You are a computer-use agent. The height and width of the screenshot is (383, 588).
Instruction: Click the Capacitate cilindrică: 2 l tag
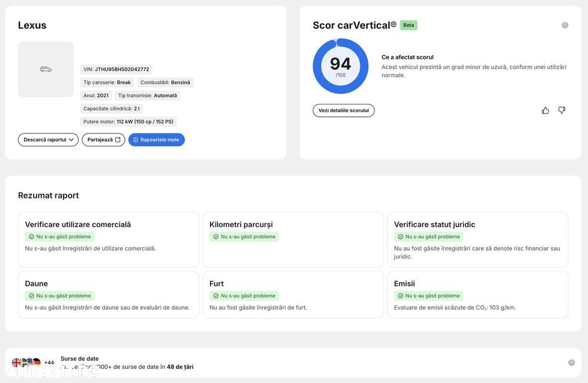coord(111,109)
